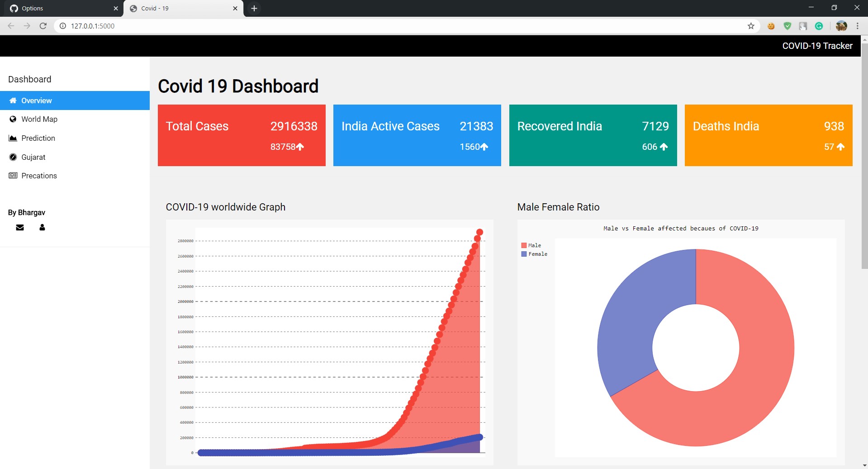This screenshot has width=868, height=469.
Task: Click the Prediction area chart icon
Action: 13,138
